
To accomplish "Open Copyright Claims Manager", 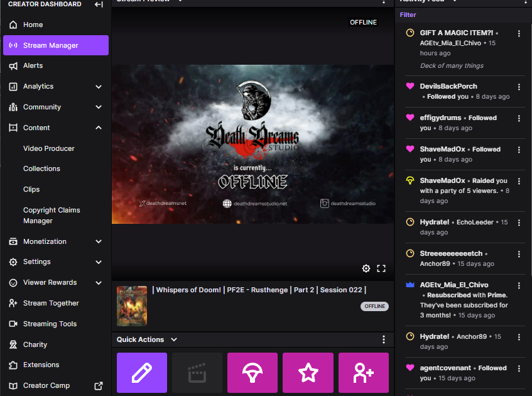I will (x=52, y=216).
